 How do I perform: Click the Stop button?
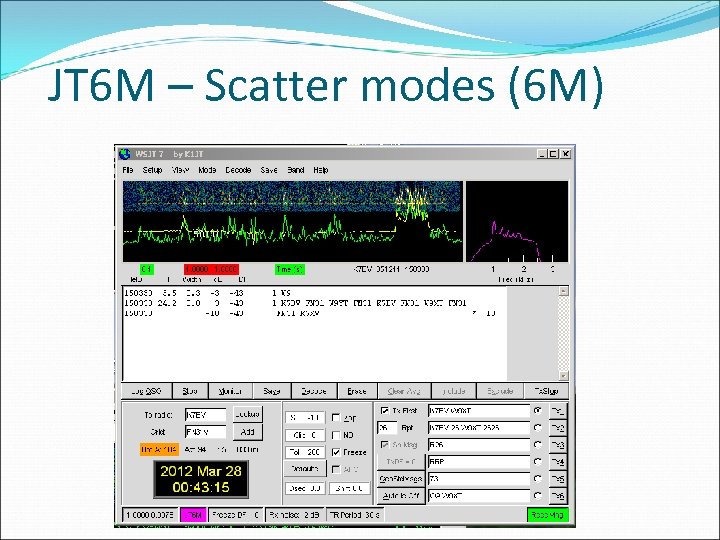click(x=190, y=391)
